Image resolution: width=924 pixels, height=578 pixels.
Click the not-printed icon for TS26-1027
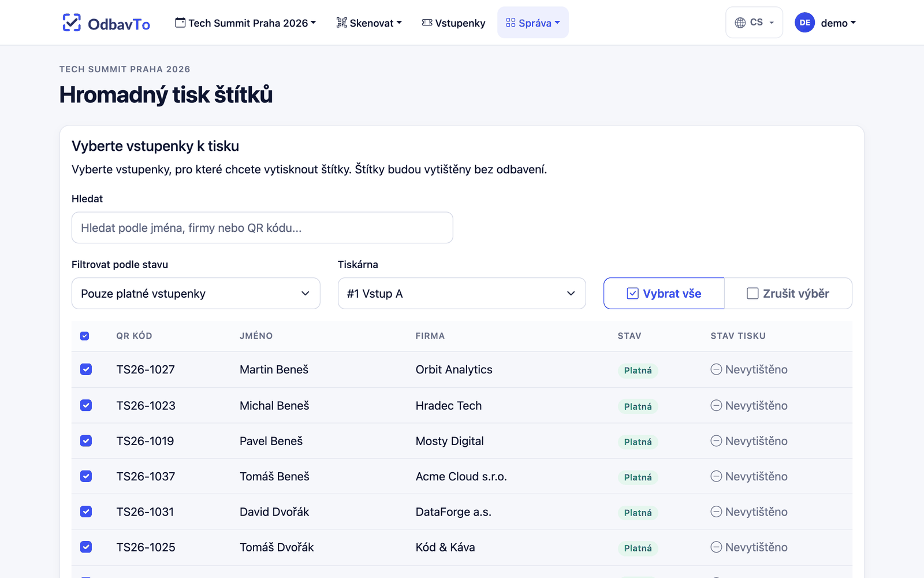tap(716, 369)
